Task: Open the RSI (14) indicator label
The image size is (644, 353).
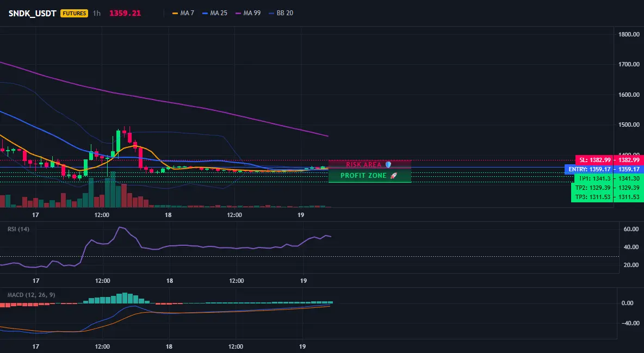Action: [18, 229]
